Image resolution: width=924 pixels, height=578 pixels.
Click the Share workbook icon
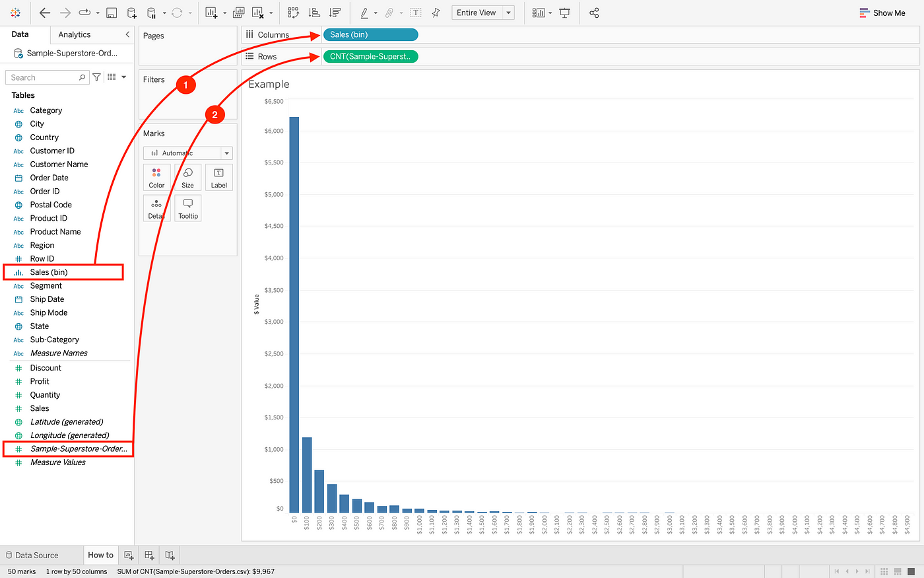(x=594, y=13)
